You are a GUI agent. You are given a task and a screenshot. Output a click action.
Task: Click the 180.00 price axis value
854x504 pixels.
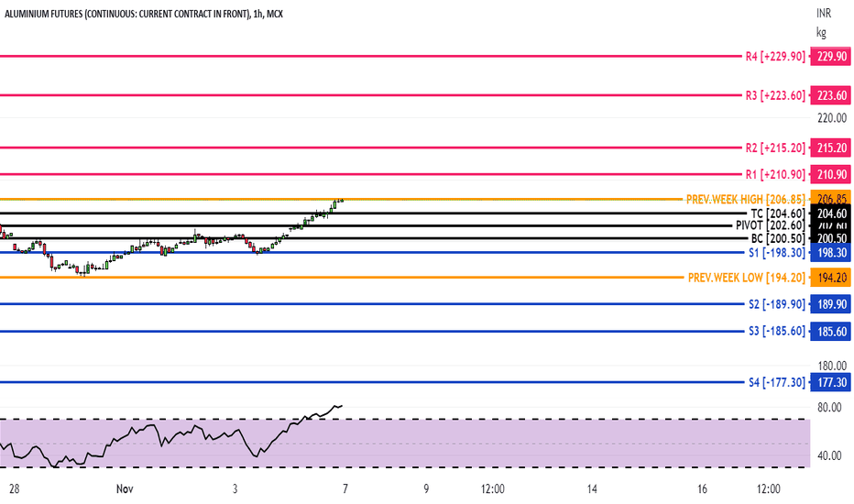832,366
